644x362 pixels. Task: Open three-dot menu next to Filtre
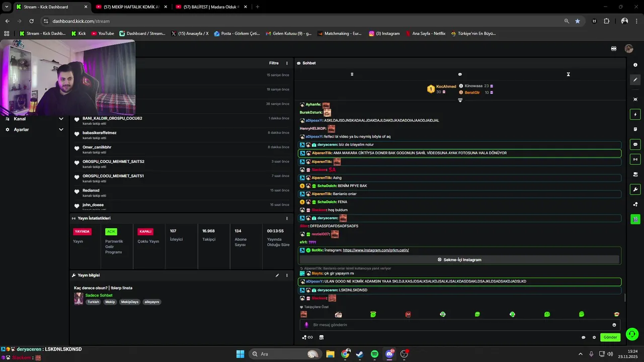pyautogui.click(x=287, y=63)
